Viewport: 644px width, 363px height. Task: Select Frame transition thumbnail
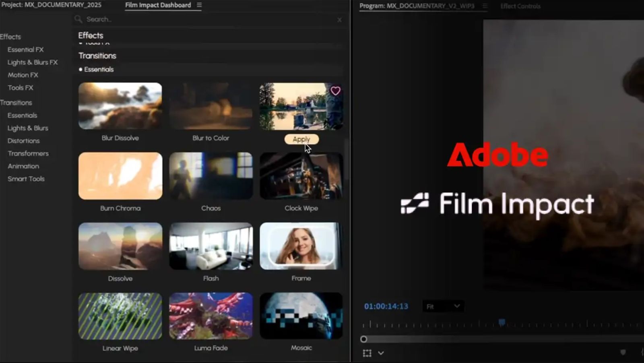pos(301,246)
